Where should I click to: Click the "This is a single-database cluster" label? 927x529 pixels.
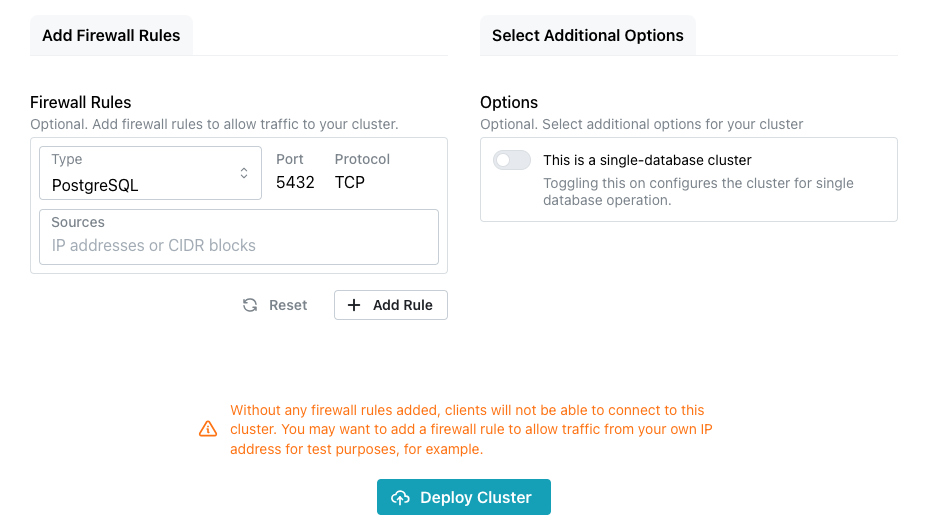tap(647, 160)
